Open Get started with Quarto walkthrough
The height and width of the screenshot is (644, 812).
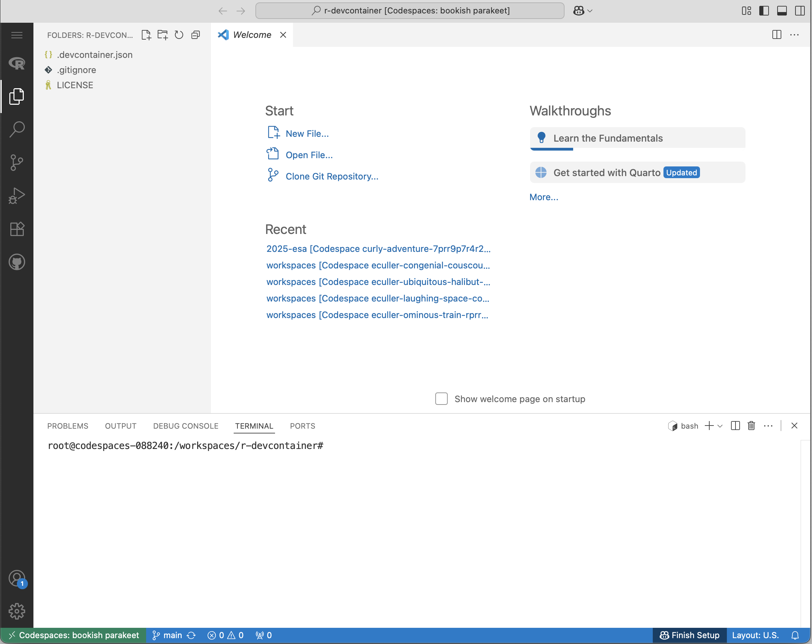tap(637, 173)
